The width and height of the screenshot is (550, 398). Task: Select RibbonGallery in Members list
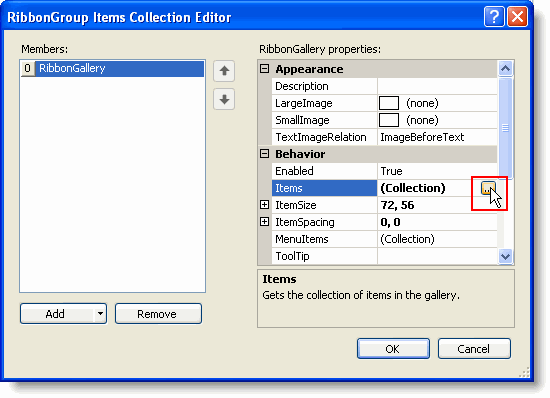(x=120, y=68)
